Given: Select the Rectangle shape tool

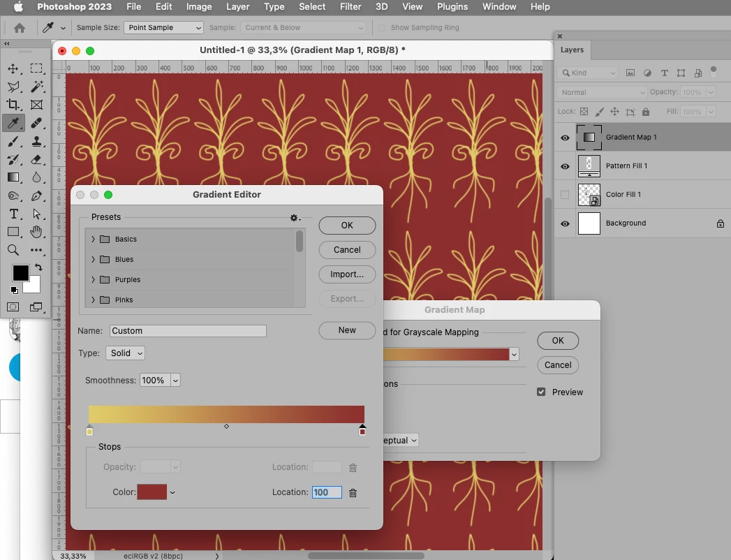Looking at the screenshot, I should coord(13,232).
